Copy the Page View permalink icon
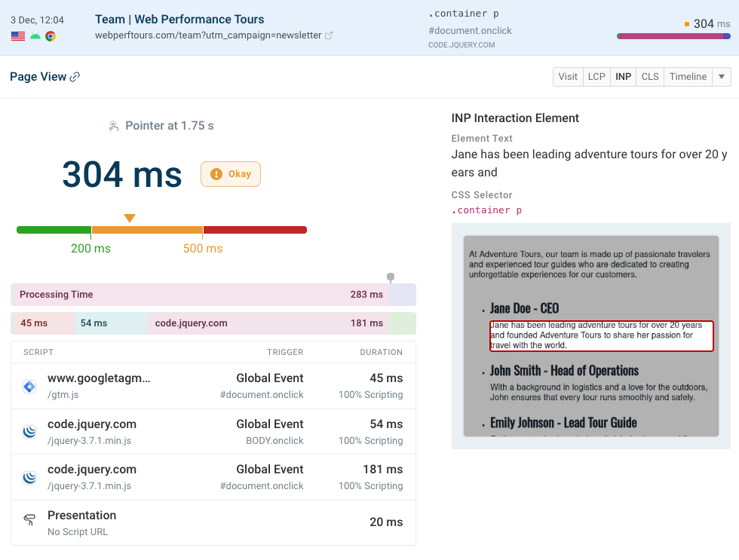This screenshot has width=739, height=560. pos(75,77)
